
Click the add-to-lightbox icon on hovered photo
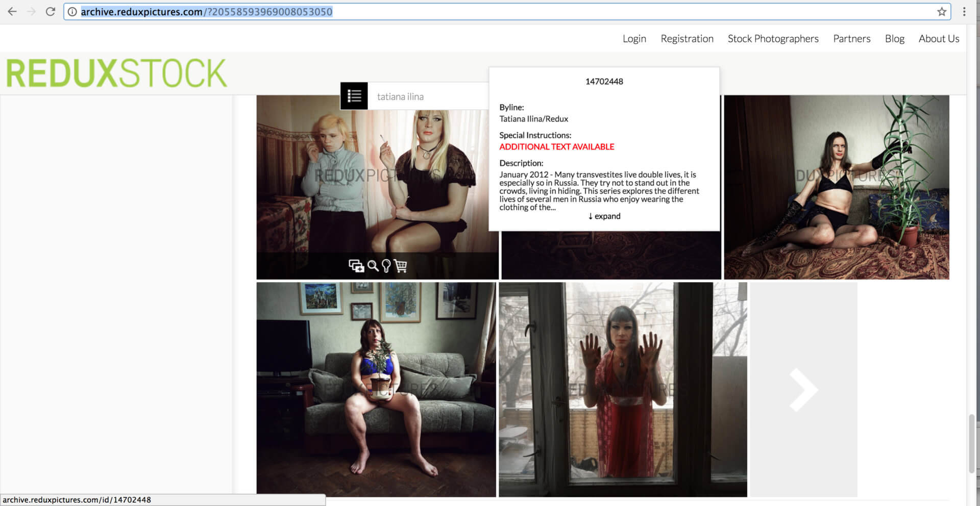pos(356,266)
